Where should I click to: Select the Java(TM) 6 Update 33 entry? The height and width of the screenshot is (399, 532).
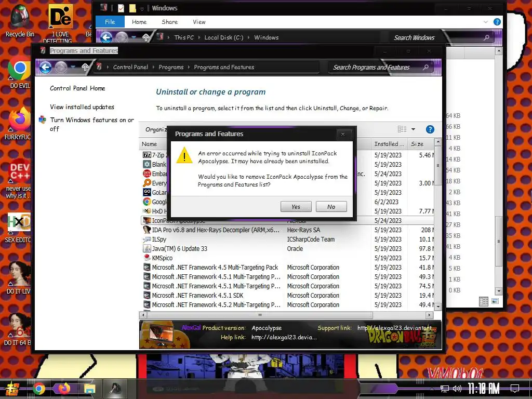179,249
